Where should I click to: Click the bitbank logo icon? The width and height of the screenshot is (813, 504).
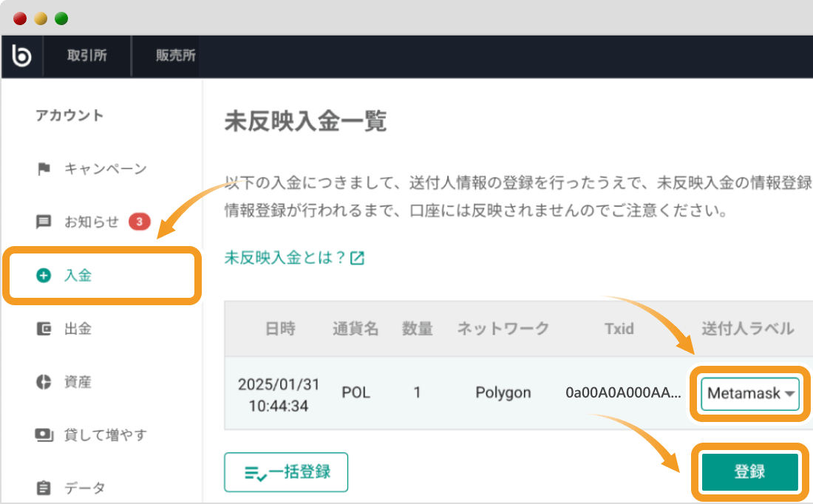click(21, 55)
